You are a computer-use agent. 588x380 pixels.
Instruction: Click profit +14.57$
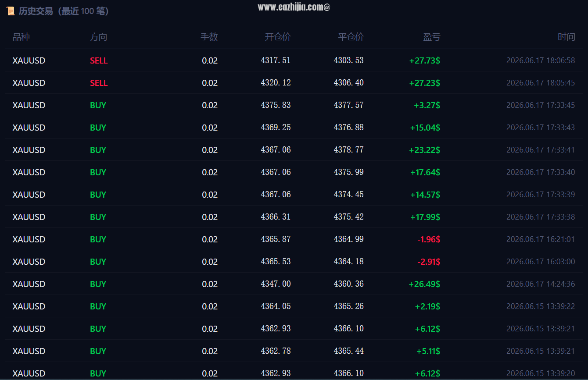[x=425, y=195]
